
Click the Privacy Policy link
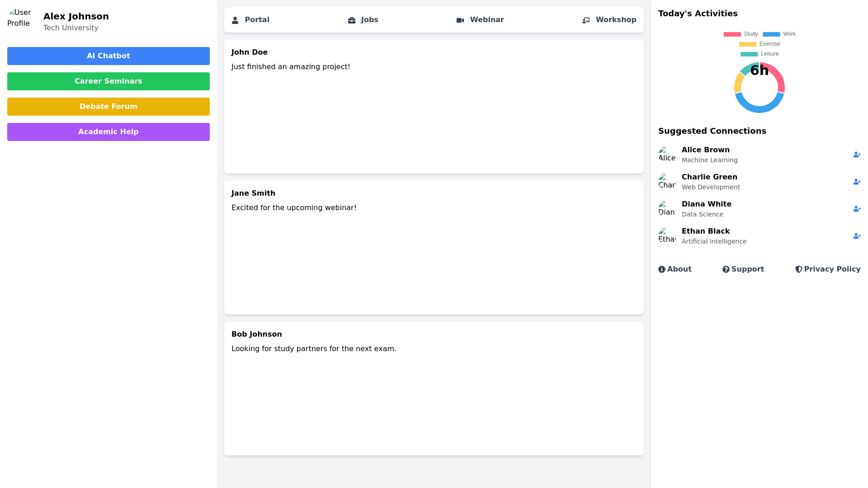(828, 269)
